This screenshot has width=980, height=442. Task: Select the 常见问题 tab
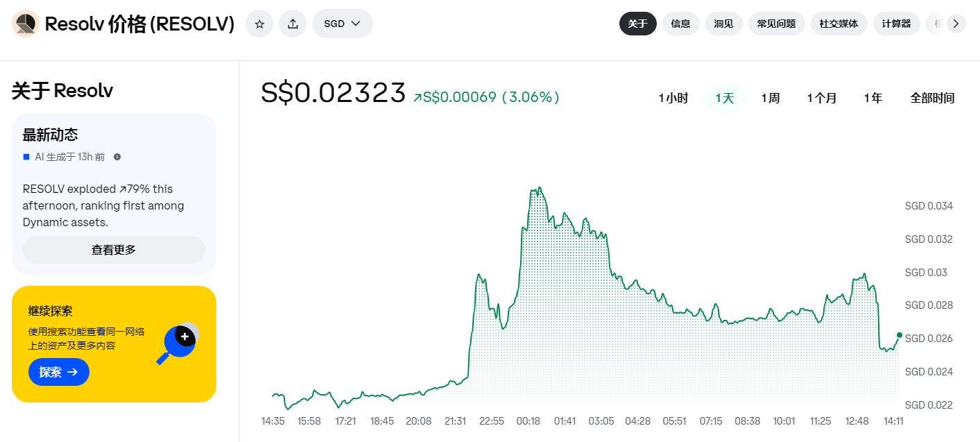(x=777, y=24)
